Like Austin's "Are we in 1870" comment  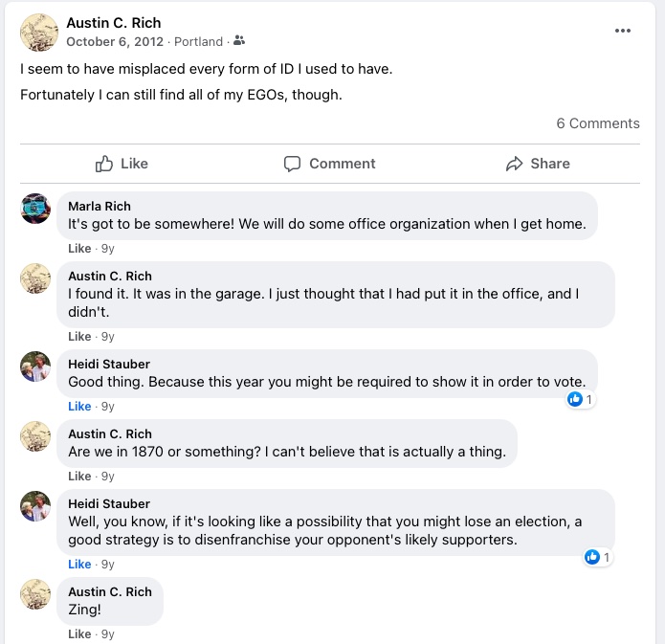(x=79, y=477)
